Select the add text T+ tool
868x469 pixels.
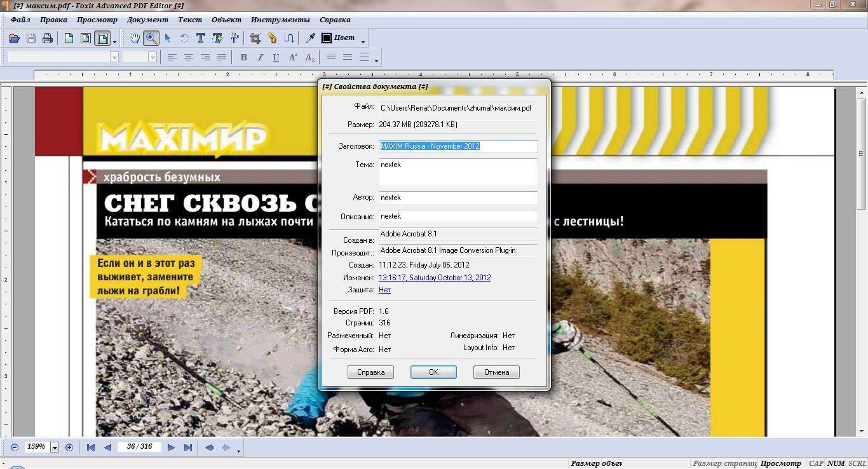pos(217,39)
